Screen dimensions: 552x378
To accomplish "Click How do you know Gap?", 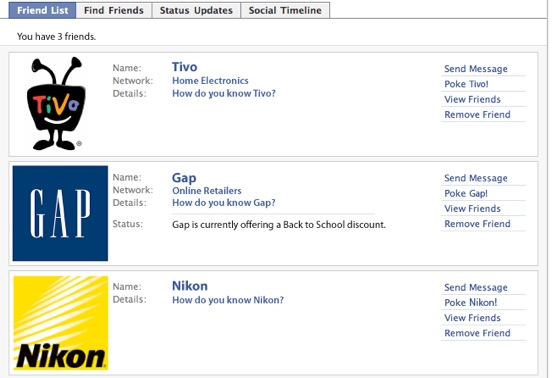I will point(224,203).
